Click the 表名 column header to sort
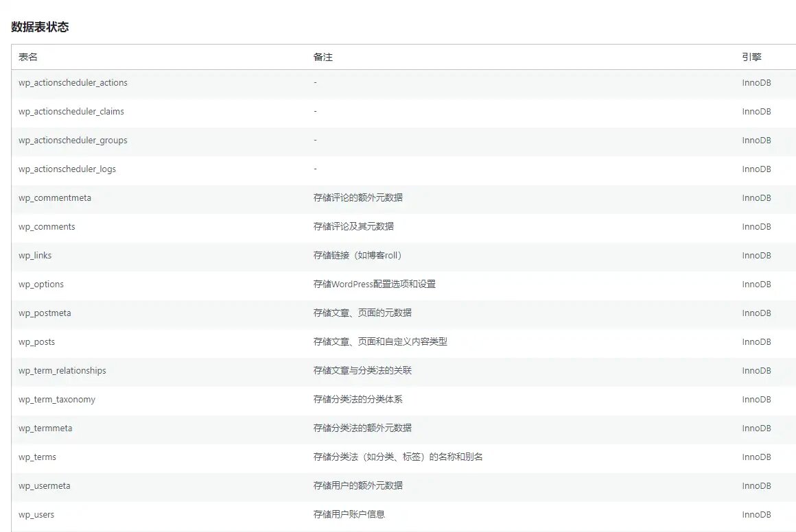Screen dimensions: 796x532 coord(26,57)
